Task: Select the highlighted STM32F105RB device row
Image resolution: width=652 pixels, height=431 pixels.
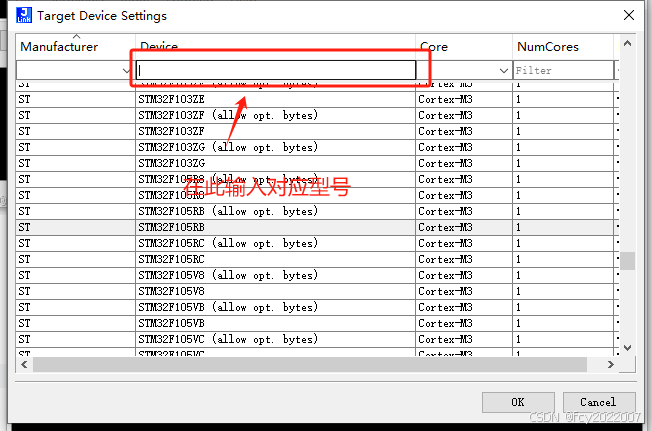Action: tap(315, 227)
